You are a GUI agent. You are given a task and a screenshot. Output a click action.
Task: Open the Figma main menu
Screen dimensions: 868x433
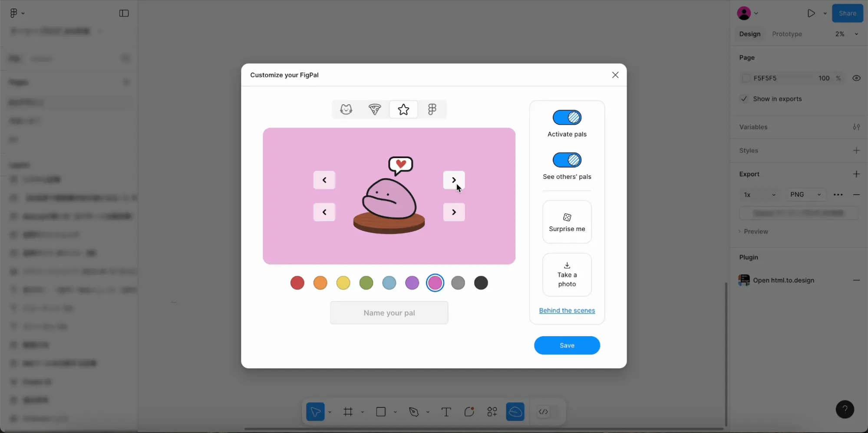click(x=17, y=13)
